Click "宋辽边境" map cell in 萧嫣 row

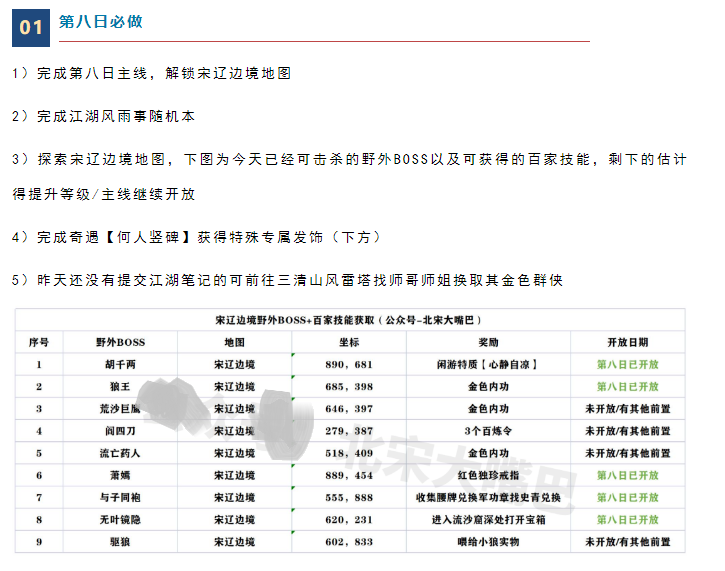click(x=234, y=475)
